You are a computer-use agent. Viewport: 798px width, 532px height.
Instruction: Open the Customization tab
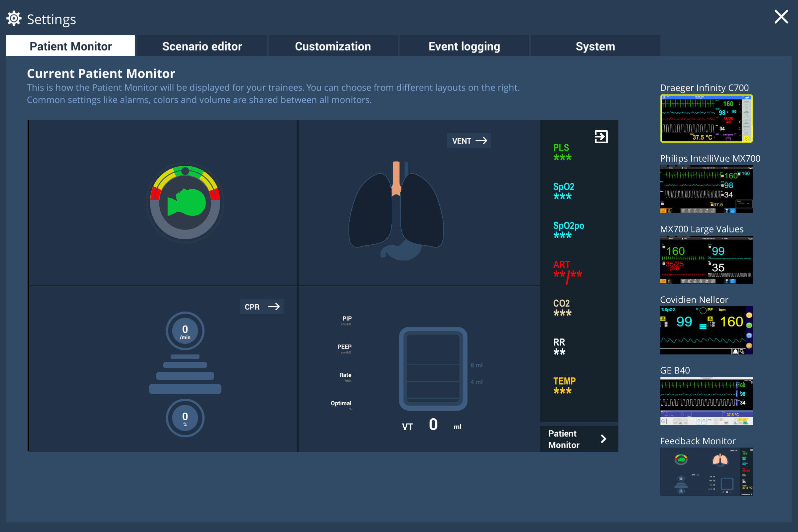click(333, 46)
